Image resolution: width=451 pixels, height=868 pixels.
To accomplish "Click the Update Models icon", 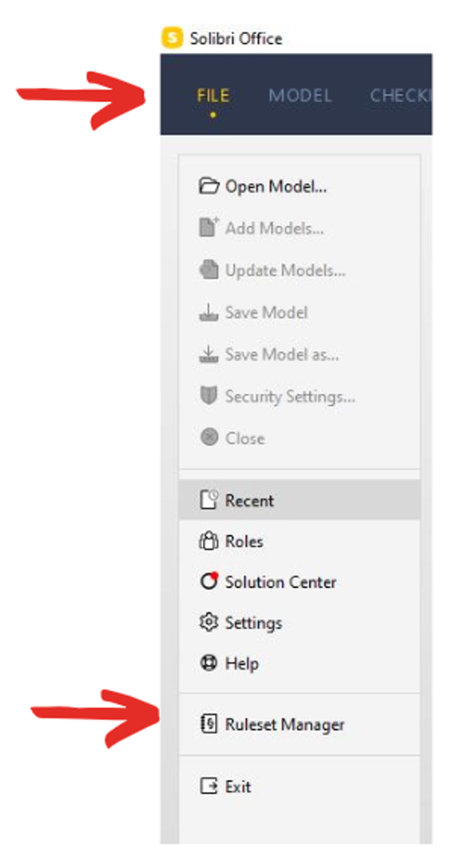I will pos(209,270).
